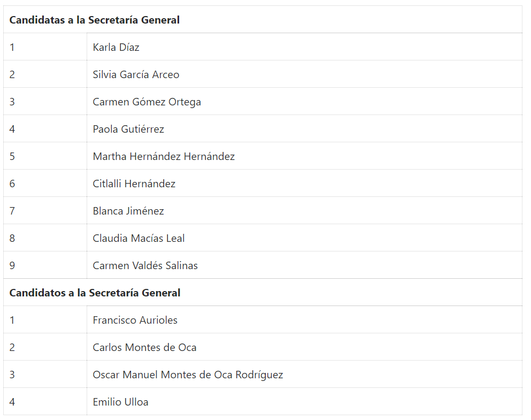Click the row number 7 cell
531x420 pixels.
[12, 211]
